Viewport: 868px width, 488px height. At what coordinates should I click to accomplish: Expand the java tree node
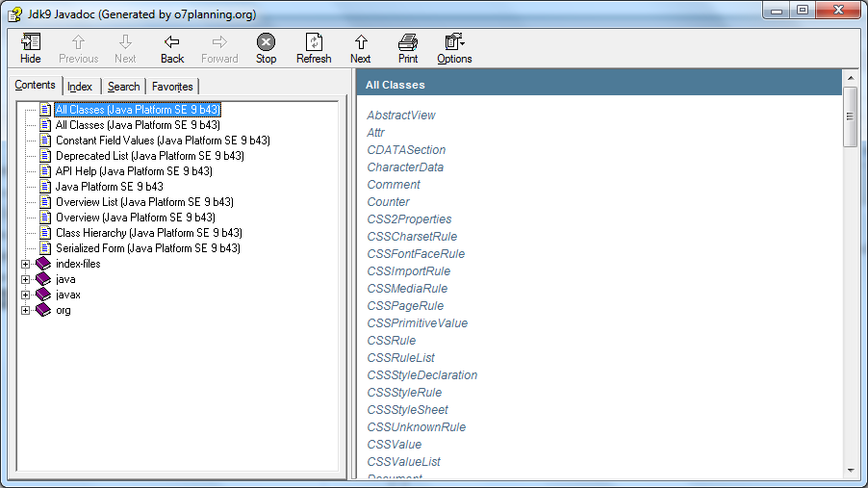[x=25, y=280]
